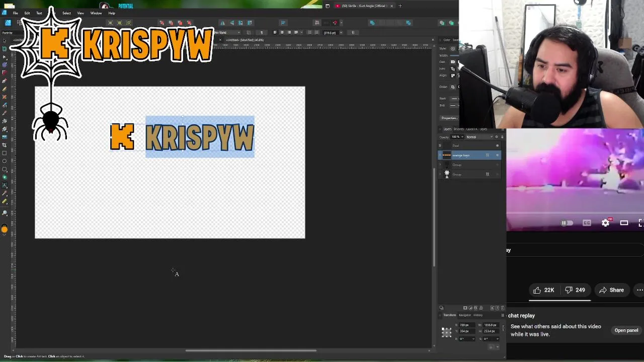
Task: Select the orange K logo on canvas
Action: 122,137
